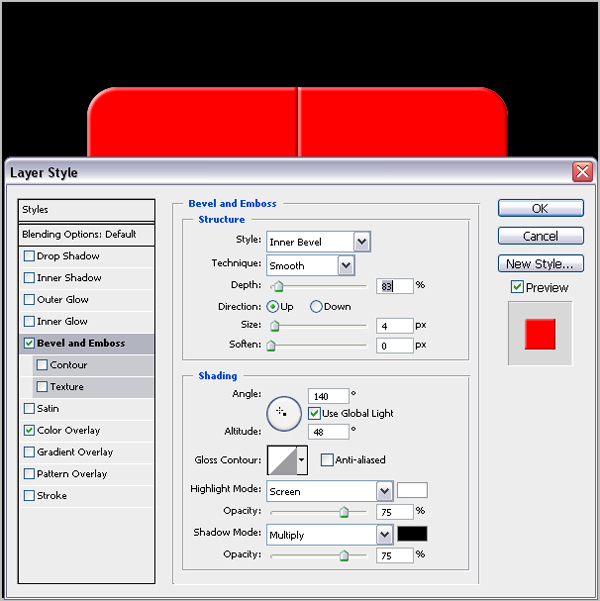Open the Style dropdown showing Inner Bevel

[x=319, y=242]
